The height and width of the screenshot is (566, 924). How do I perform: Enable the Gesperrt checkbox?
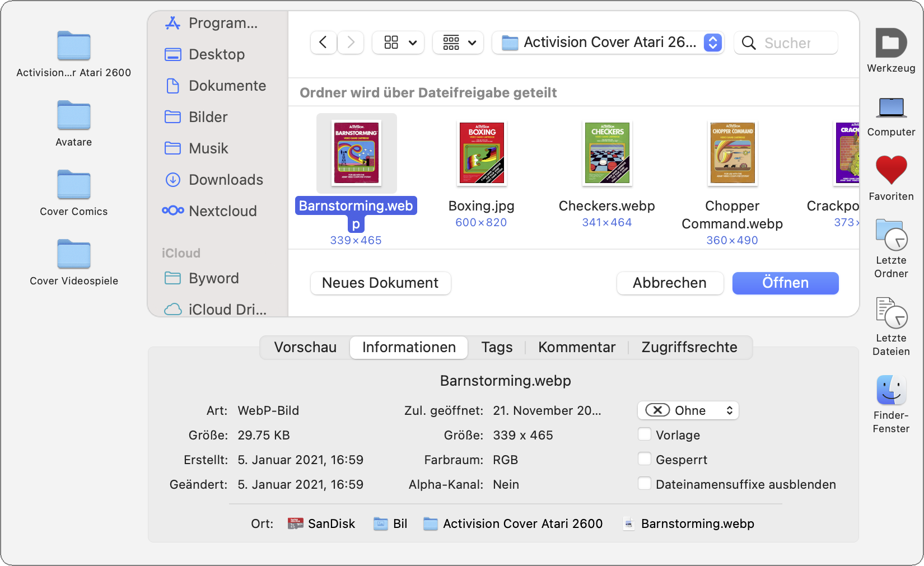tap(645, 459)
